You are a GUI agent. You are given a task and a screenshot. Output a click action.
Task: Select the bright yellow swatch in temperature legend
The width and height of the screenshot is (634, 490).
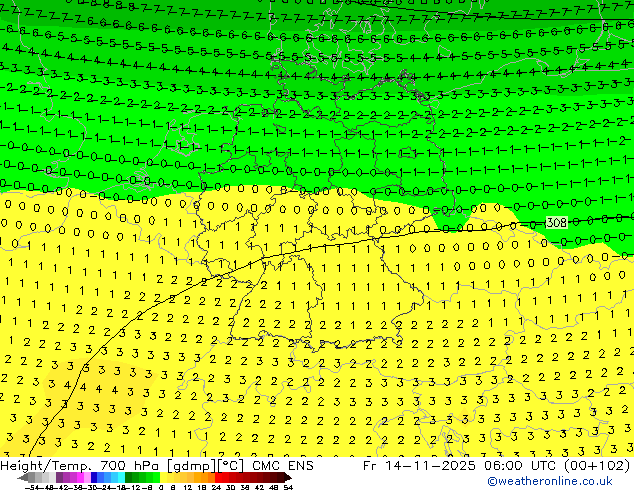pos(163,478)
